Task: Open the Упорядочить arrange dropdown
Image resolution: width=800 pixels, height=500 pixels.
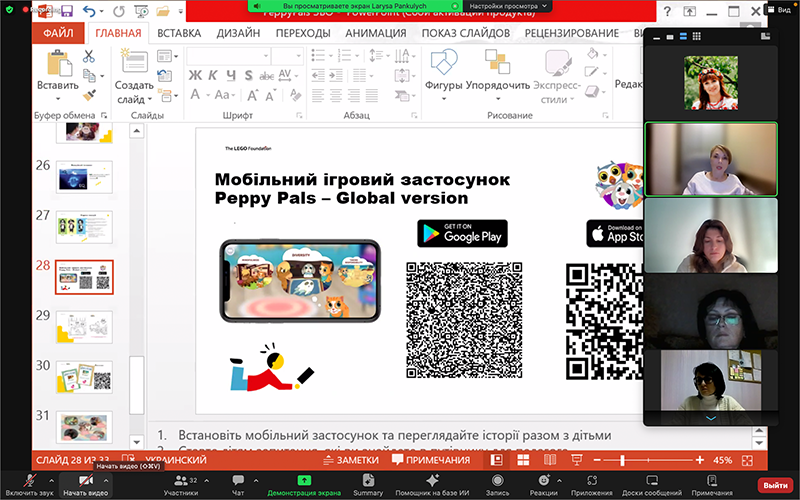Action: click(x=497, y=74)
